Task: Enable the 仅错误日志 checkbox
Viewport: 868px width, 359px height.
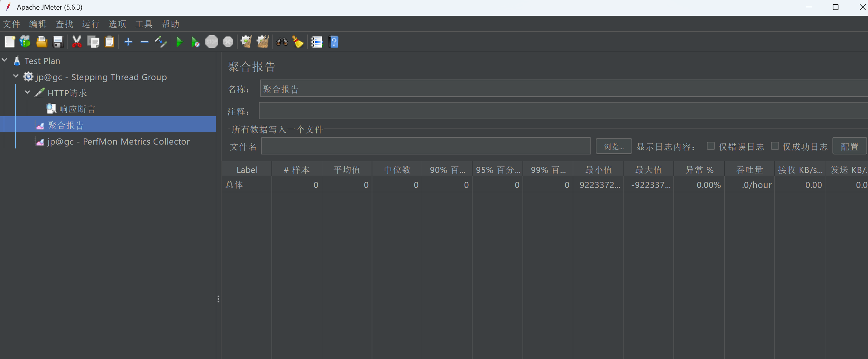Action: (711, 146)
